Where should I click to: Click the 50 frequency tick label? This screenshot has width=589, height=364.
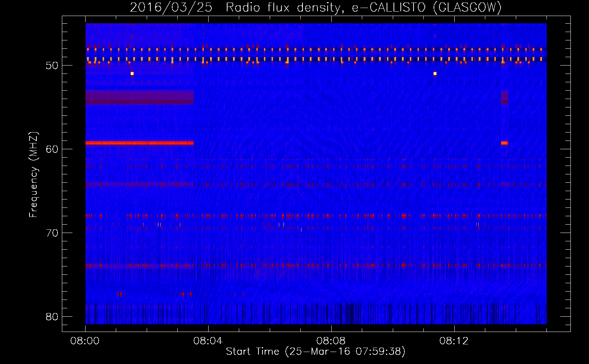click(52, 66)
